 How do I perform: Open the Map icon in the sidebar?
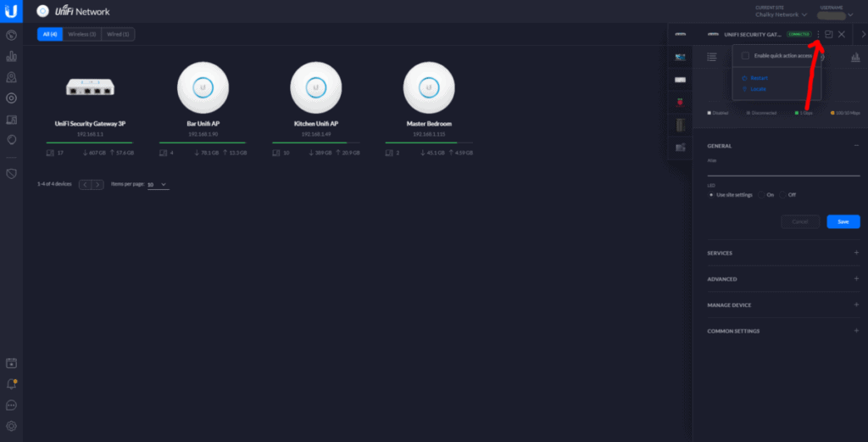pos(11,77)
